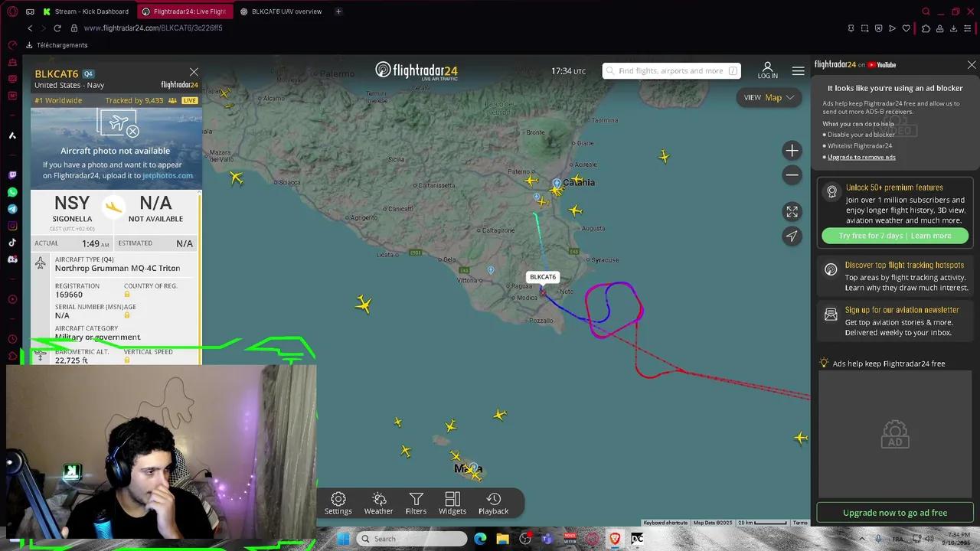
Task: Open the Opera GX menu logo
Action: click(x=12, y=11)
